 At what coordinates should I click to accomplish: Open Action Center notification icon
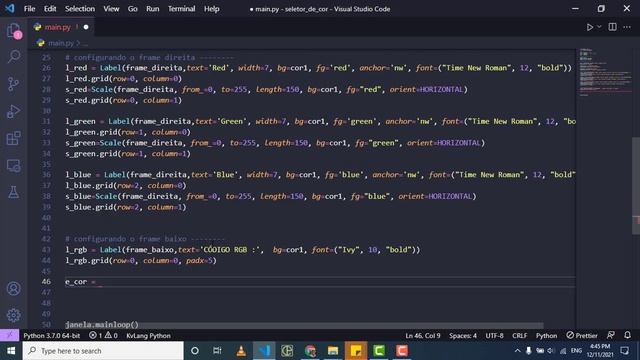tap(624, 351)
